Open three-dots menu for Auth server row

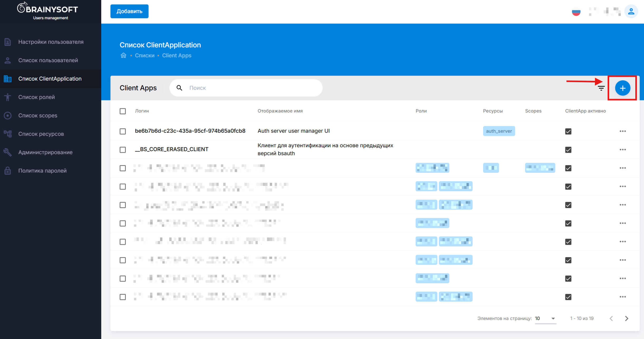(x=622, y=131)
